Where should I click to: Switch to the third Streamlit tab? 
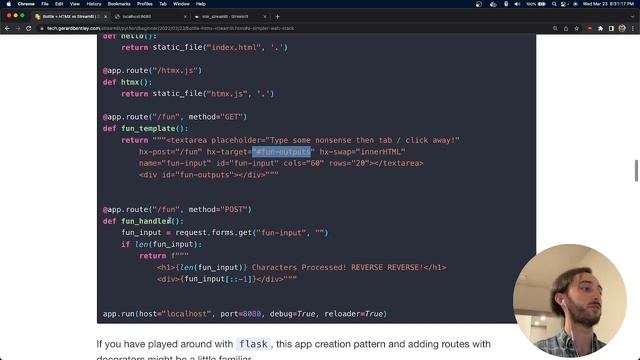(x=229, y=17)
